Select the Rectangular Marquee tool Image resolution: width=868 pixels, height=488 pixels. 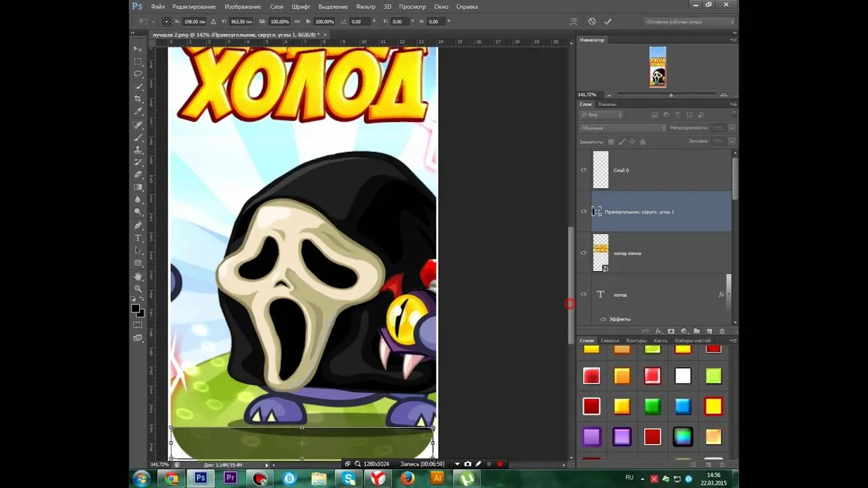coord(138,61)
